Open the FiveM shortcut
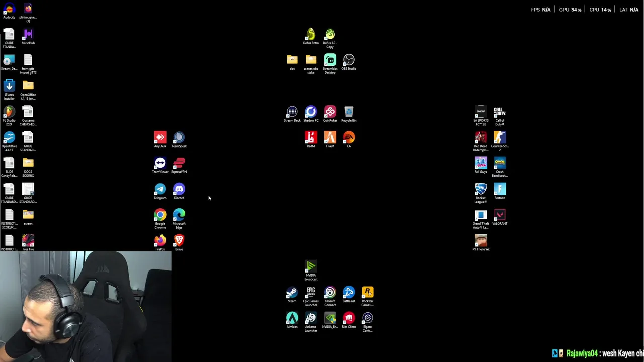644x362 pixels. [x=330, y=140]
